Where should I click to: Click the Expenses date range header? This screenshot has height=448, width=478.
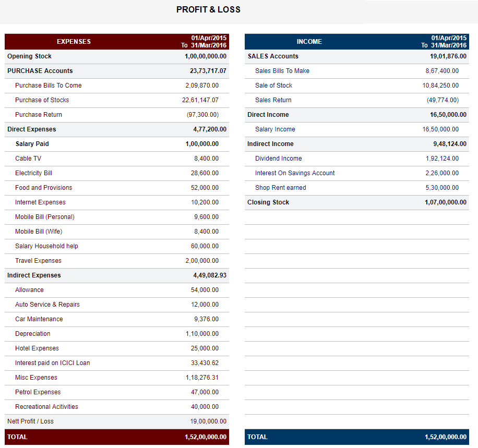point(204,42)
